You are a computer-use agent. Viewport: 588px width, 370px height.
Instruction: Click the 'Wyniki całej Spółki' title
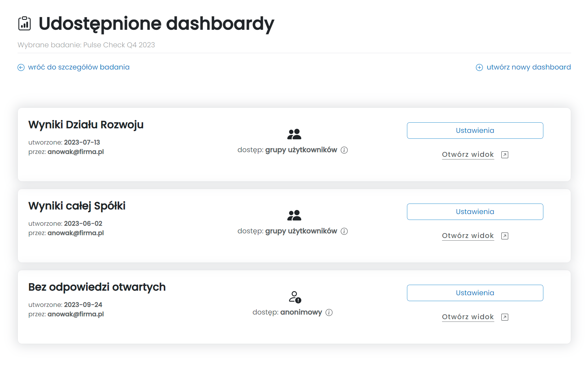[x=77, y=206]
